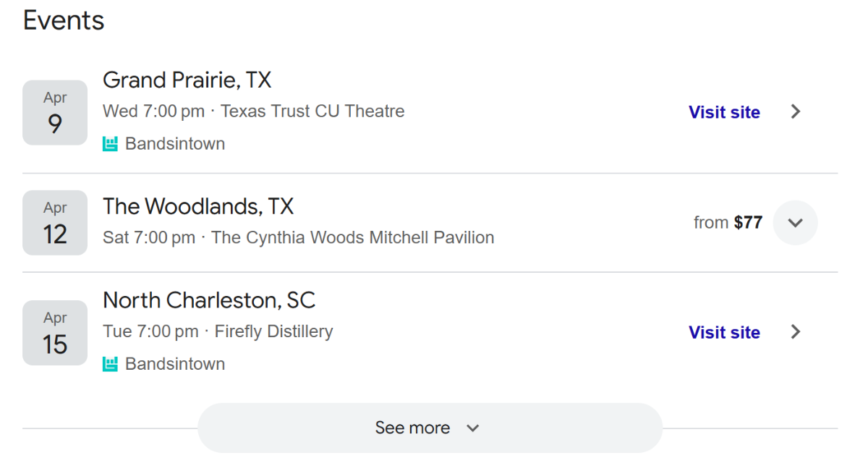
Task: Click the Bandsintown icon under Grand Prairie event
Action: (x=110, y=144)
